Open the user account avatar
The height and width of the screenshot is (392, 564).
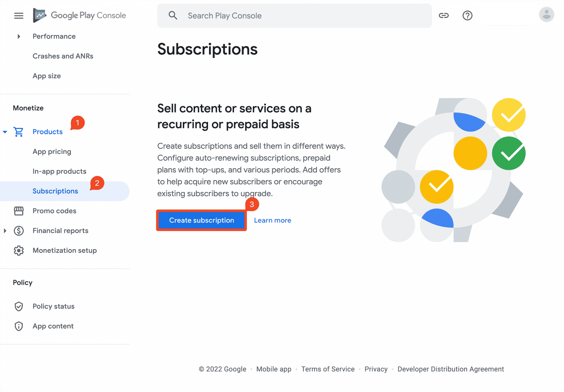tap(546, 15)
